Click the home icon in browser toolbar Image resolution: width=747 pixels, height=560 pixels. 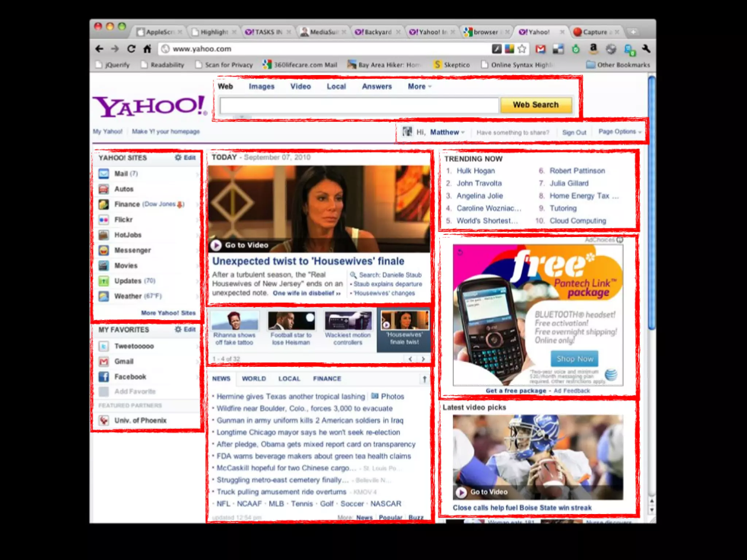(147, 49)
